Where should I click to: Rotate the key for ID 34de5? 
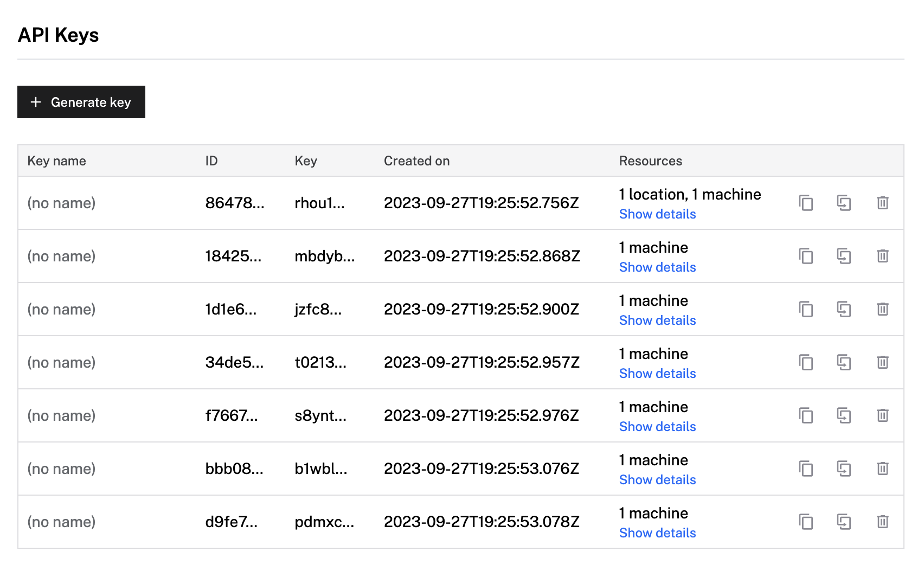pos(844,362)
